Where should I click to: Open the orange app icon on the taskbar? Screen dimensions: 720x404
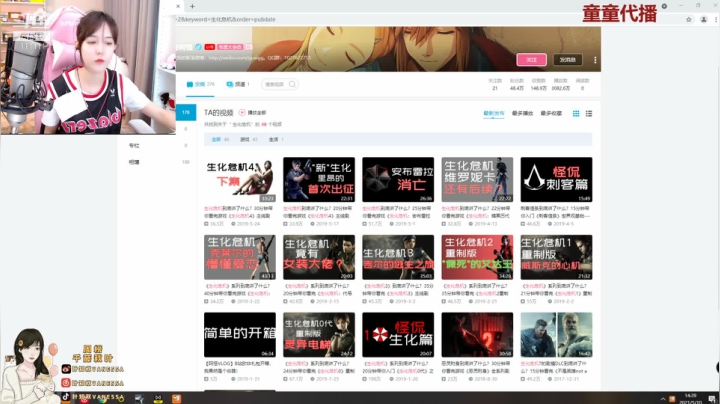176,398
